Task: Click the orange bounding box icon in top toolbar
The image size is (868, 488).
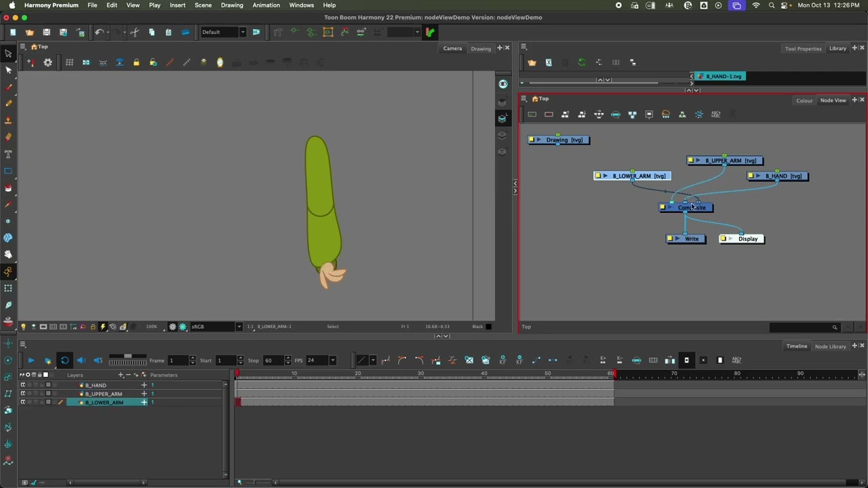Action: pos(328,32)
